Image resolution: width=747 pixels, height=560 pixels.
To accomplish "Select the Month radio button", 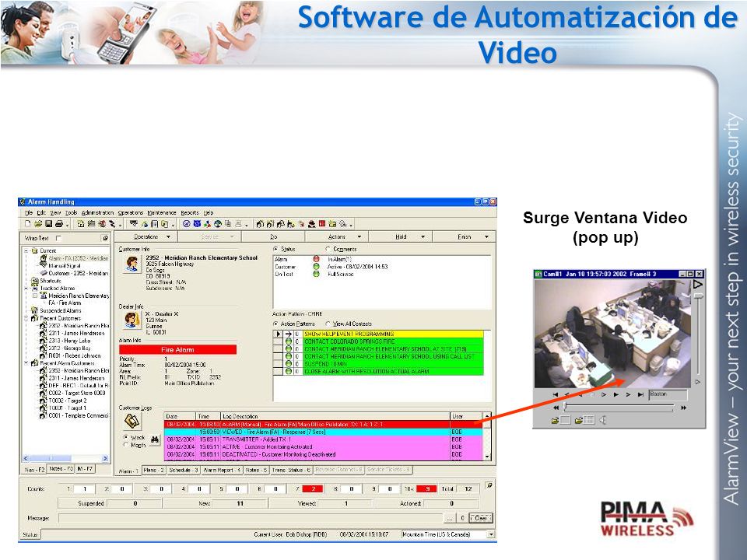I will [x=126, y=445].
